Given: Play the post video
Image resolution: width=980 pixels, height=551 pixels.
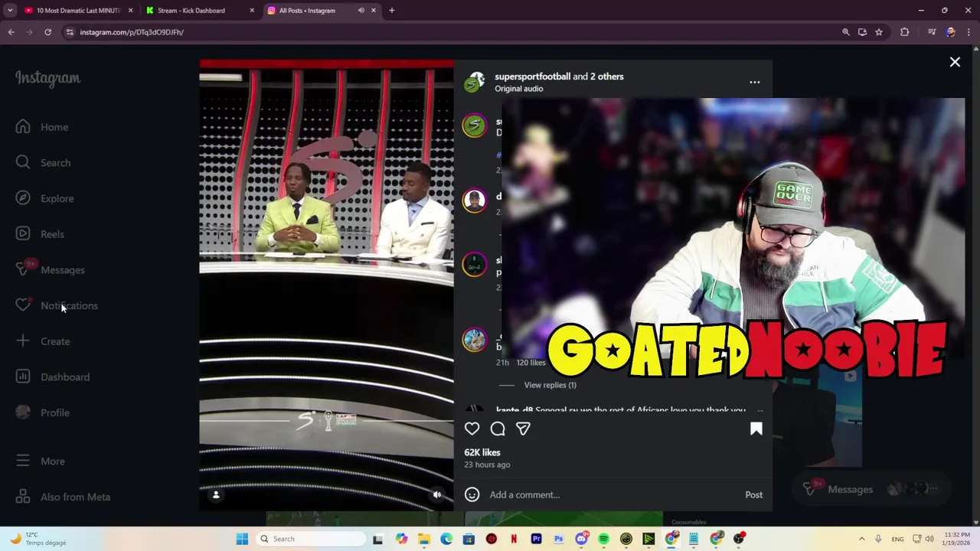Looking at the screenshot, I should 326,285.
